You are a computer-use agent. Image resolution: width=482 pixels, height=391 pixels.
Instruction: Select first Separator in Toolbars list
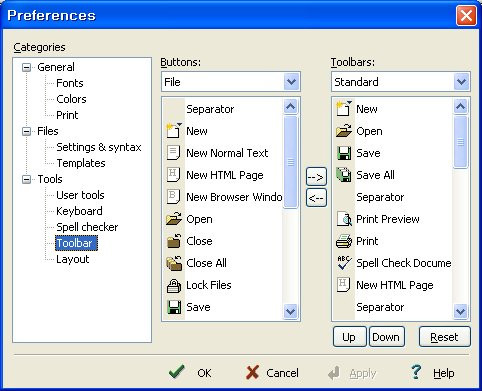(x=380, y=197)
